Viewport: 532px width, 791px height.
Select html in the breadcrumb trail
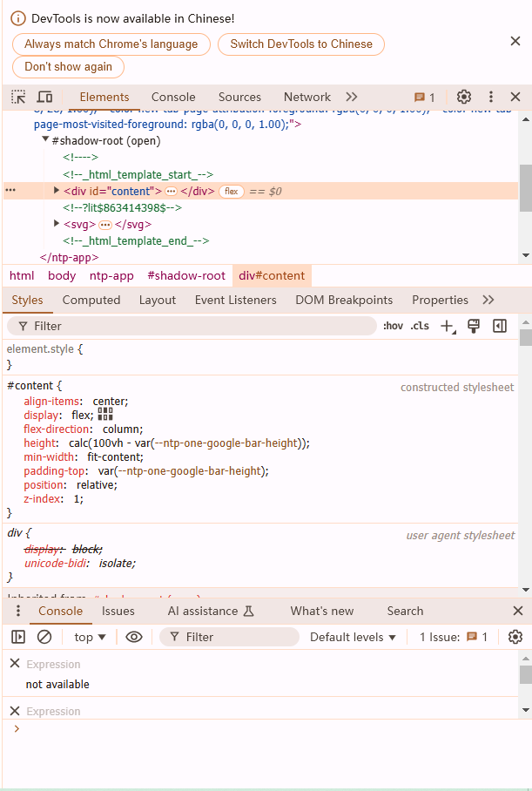pyautogui.click(x=22, y=276)
